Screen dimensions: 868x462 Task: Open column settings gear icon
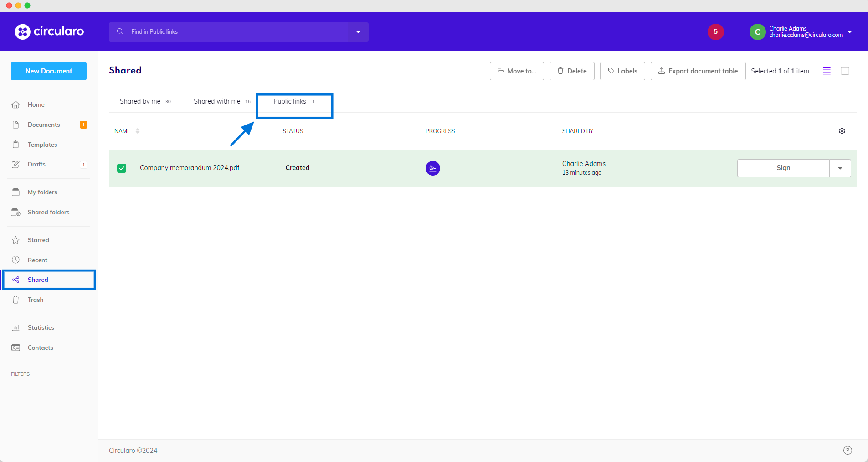pos(842,131)
